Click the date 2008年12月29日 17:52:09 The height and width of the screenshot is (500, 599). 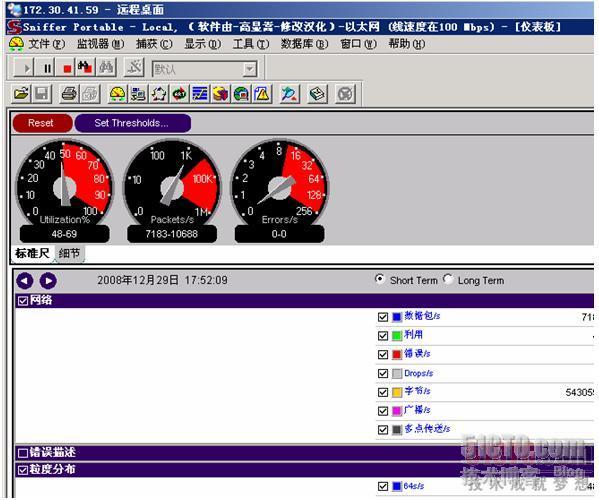pos(162,280)
